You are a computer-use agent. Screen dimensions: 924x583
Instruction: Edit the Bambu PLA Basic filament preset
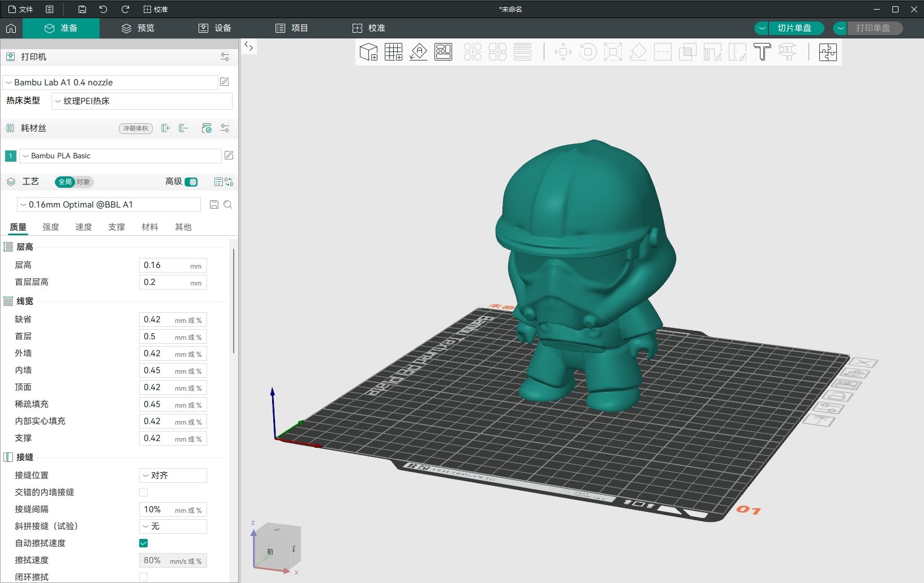click(229, 156)
